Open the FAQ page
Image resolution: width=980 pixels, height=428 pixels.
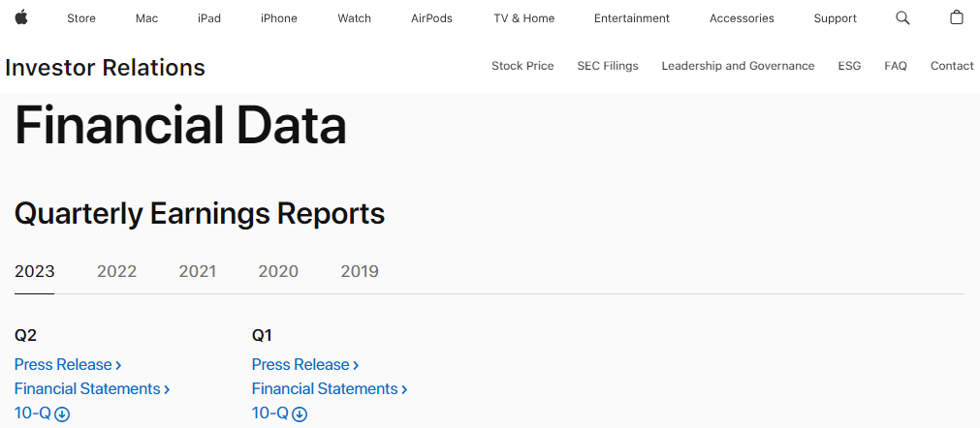(x=896, y=66)
